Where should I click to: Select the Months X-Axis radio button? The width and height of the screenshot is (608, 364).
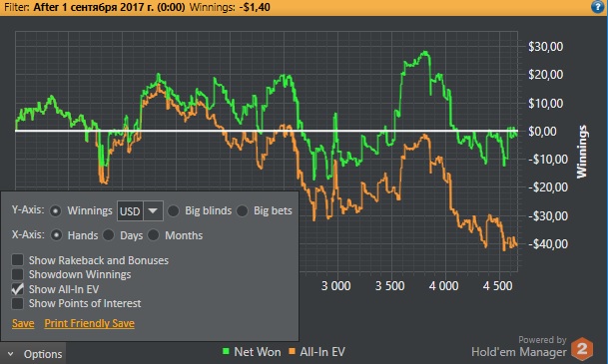pyautogui.click(x=154, y=235)
